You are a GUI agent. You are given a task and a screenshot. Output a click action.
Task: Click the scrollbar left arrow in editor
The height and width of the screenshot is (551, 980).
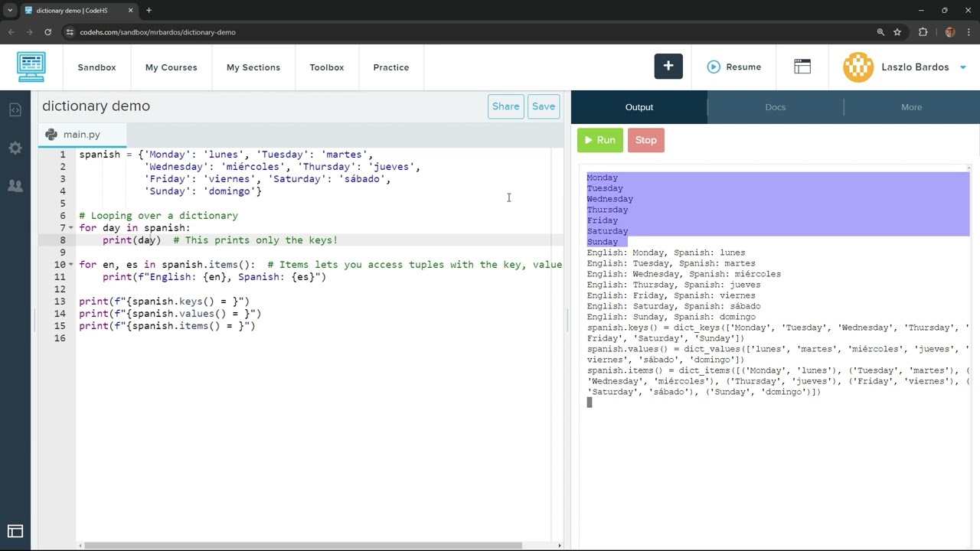click(x=80, y=546)
